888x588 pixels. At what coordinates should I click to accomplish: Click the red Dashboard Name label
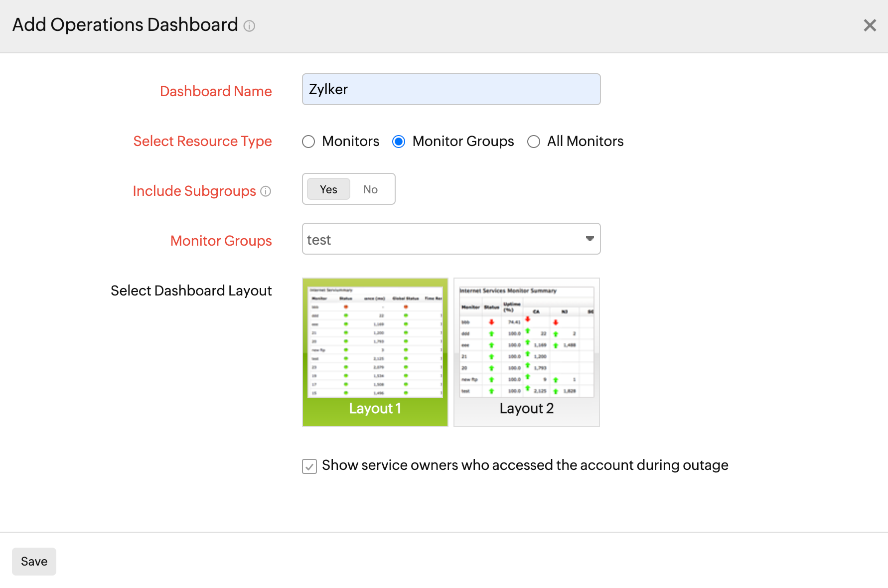216,92
